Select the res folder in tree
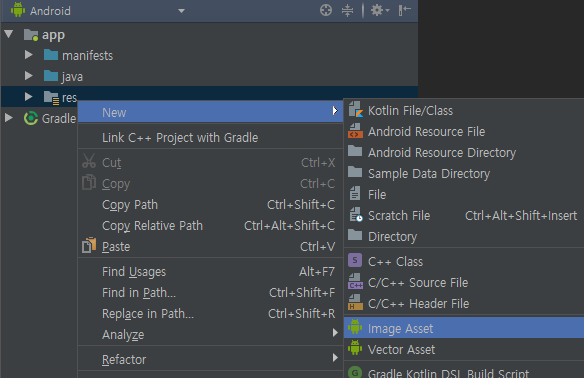 pos(69,97)
